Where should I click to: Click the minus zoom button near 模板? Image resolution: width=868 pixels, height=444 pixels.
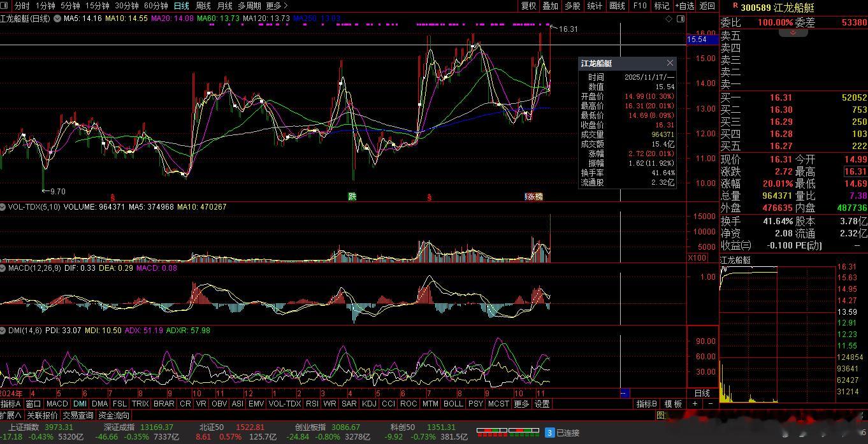click(x=710, y=404)
